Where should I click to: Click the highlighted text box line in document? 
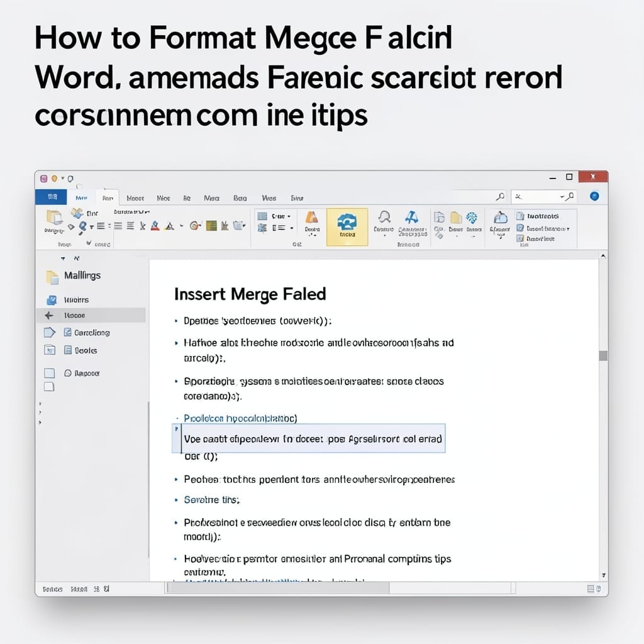308,438
